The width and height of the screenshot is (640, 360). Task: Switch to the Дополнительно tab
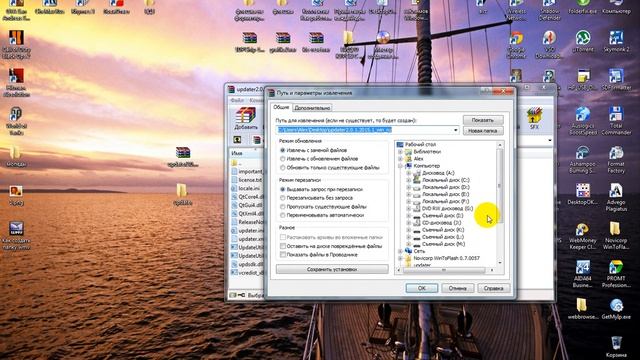312,108
